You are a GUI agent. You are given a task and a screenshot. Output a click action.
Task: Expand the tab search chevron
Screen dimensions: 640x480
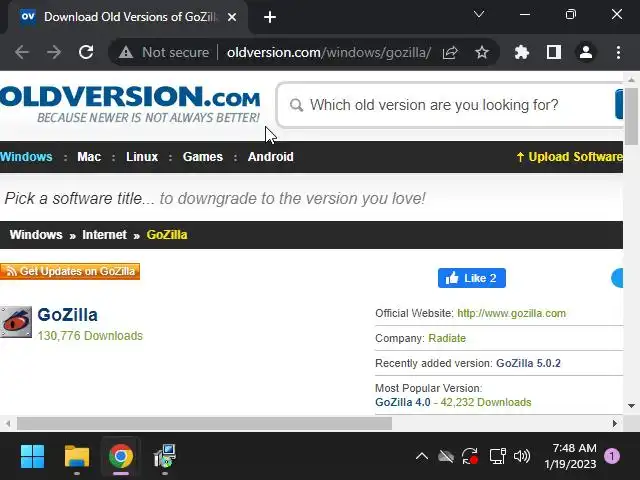[x=479, y=15]
